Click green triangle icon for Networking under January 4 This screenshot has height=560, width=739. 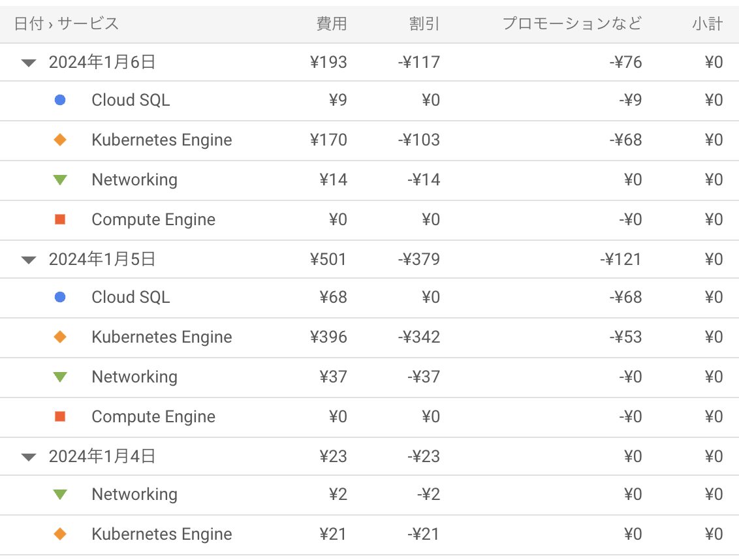tap(60, 495)
